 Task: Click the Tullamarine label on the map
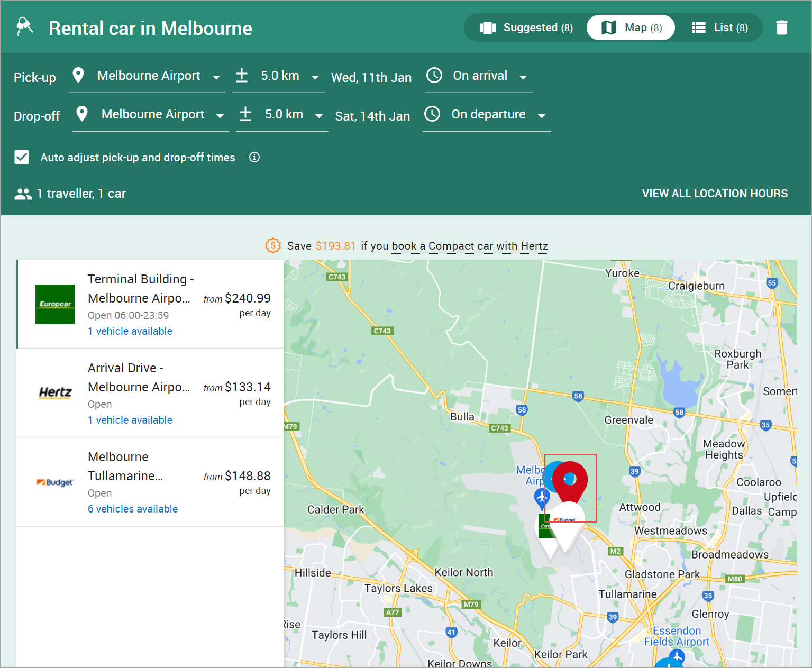coord(627,594)
